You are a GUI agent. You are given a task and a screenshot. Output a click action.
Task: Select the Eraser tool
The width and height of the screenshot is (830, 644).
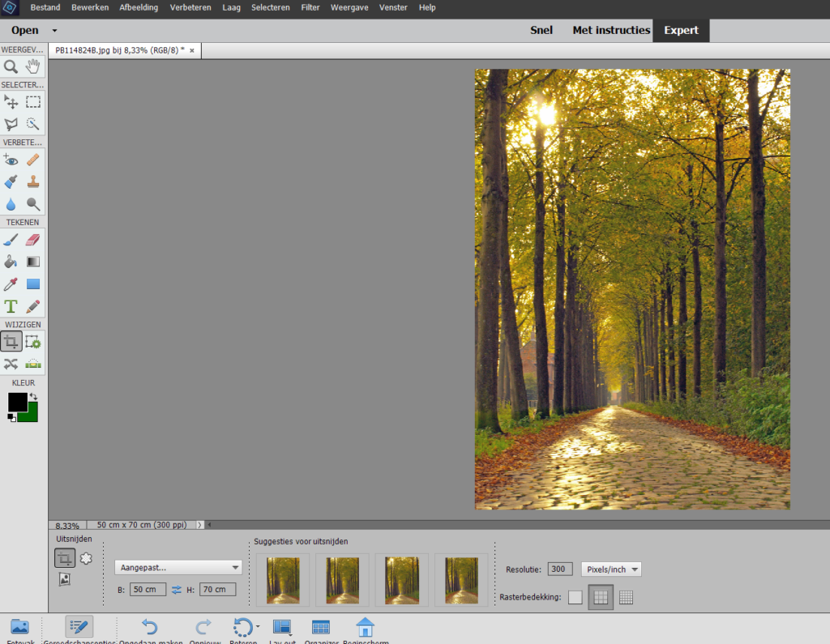click(x=33, y=239)
